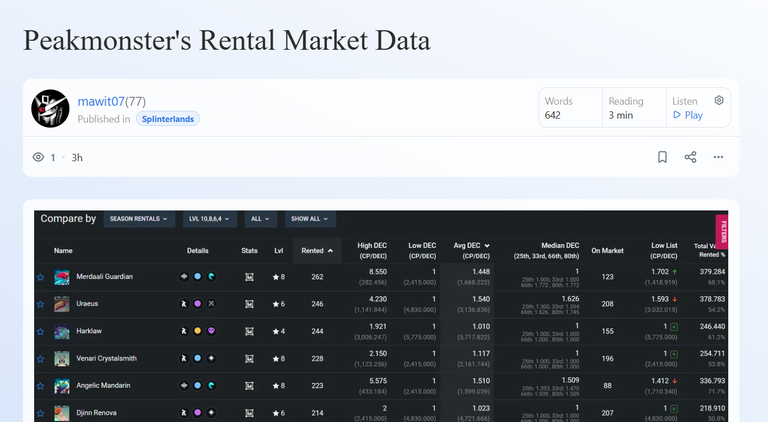Image resolution: width=768 pixels, height=422 pixels.
Task: Click Harklaw green low list indicator
Action: tap(674, 327)
